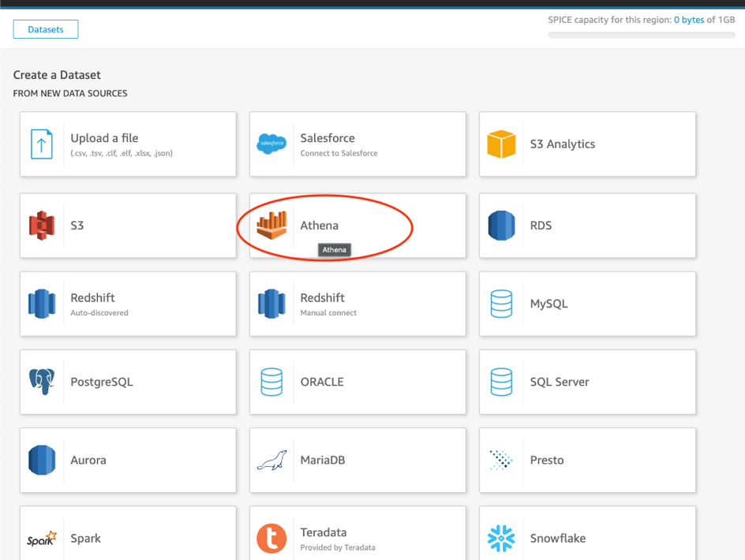Pick the Redshift Auto-discovered icon
This screenshot has width=745, height=560.
pos(42,304)
